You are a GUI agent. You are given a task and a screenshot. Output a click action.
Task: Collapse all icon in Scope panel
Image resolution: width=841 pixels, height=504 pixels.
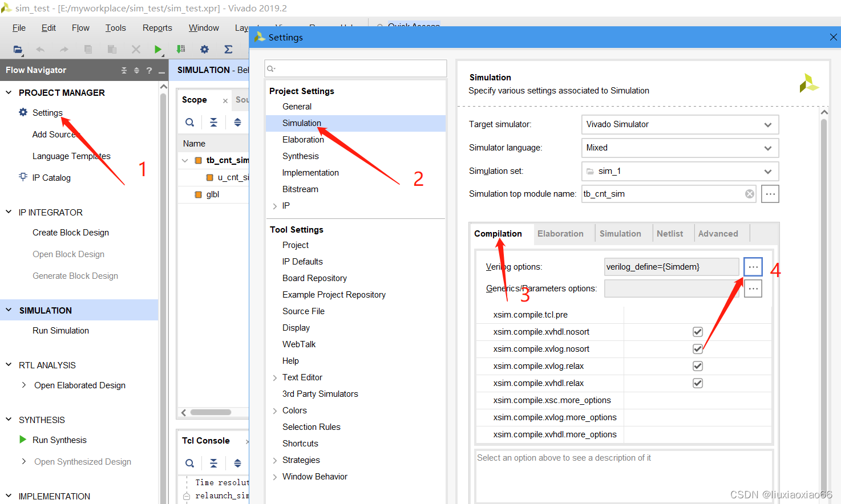213,122
